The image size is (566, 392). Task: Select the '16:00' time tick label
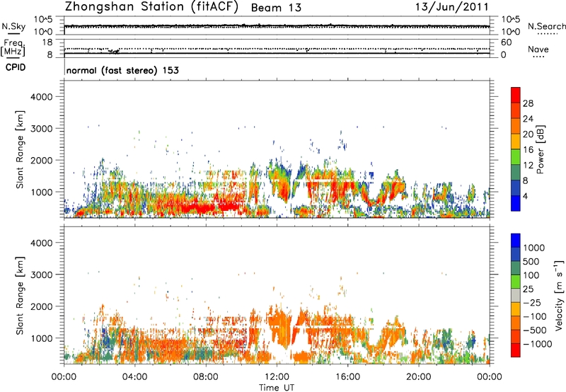pos(347,377)
